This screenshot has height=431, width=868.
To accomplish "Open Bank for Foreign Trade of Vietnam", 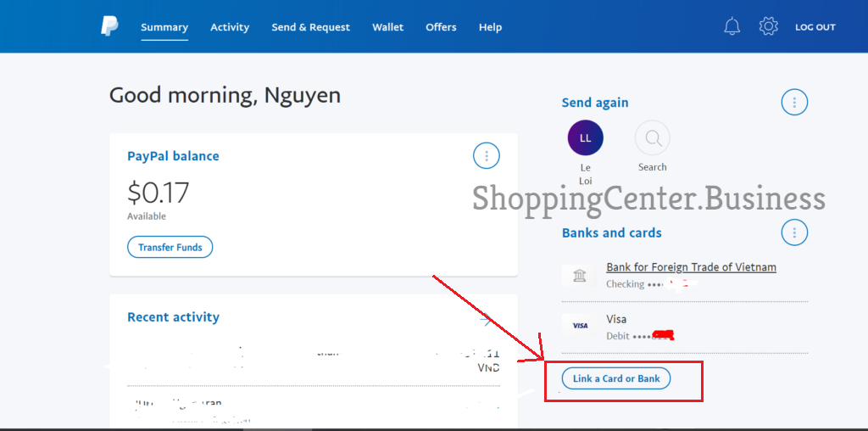I will coord(691,267).
